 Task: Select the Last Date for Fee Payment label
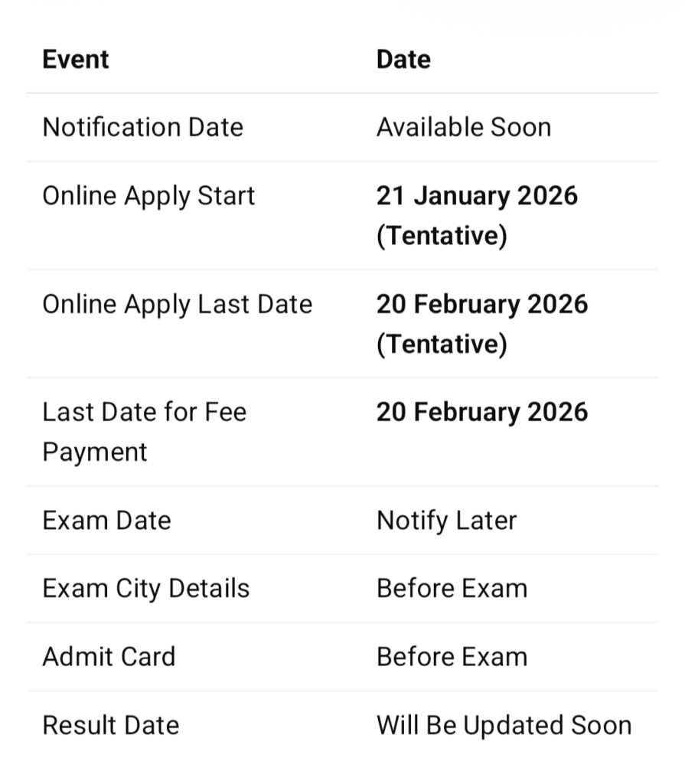tap(144, 432)
